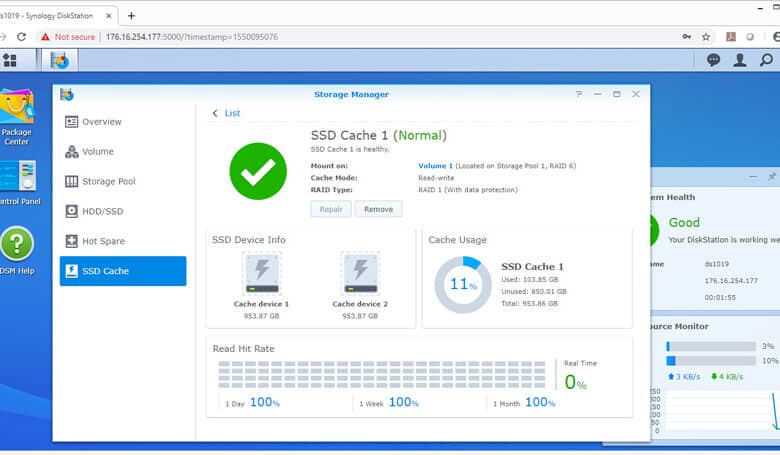Screen dimensions: 780x455
Task: Click the Real Time 0% value
Action: click(x=576, y=382)
